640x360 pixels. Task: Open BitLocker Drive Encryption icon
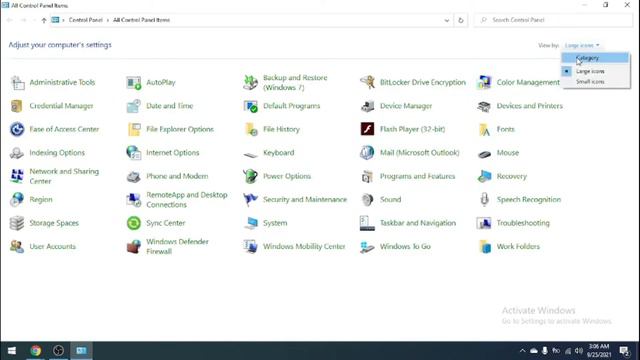[x=367, y=82]
